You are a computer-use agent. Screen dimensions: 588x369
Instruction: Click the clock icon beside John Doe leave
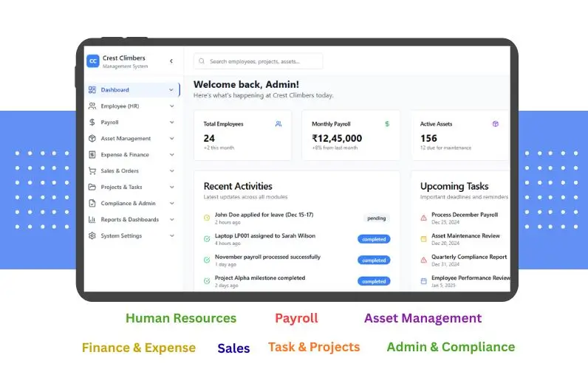207,218
